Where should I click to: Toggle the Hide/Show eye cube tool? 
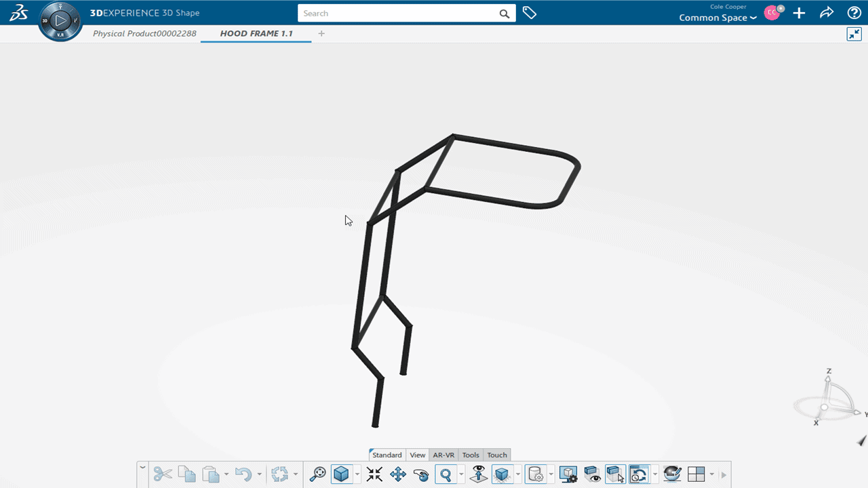click(592, 474)
